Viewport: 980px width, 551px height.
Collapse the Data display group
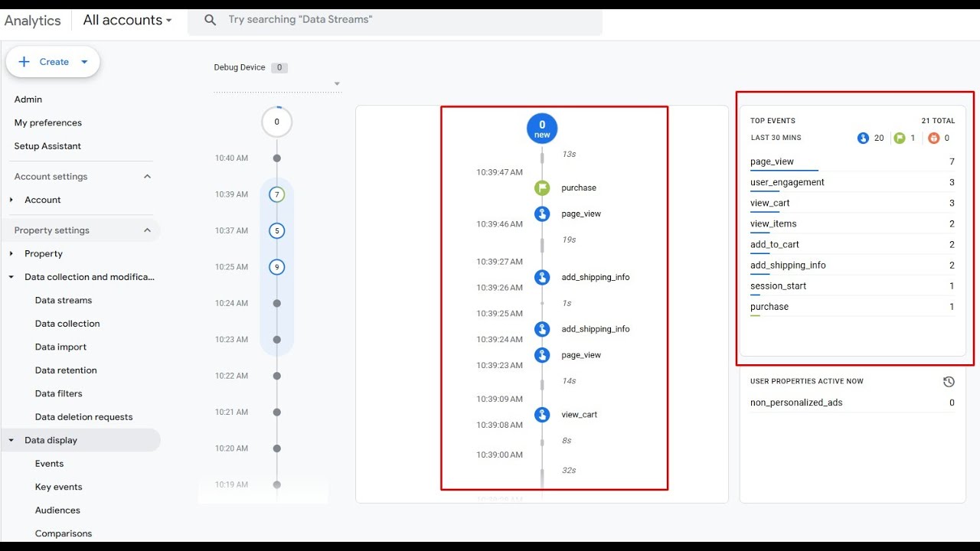[11, 440]
